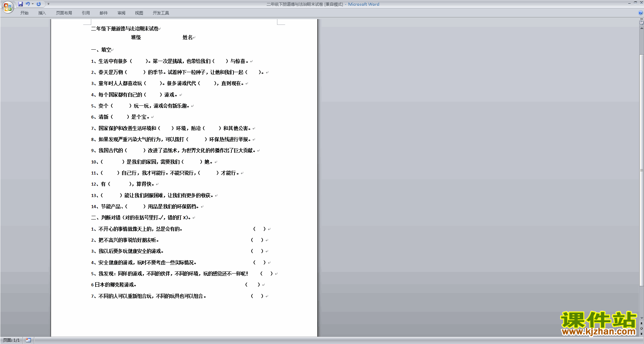
Task: Save the document with the floppy disk icon
Action: [x=20, y=4]
